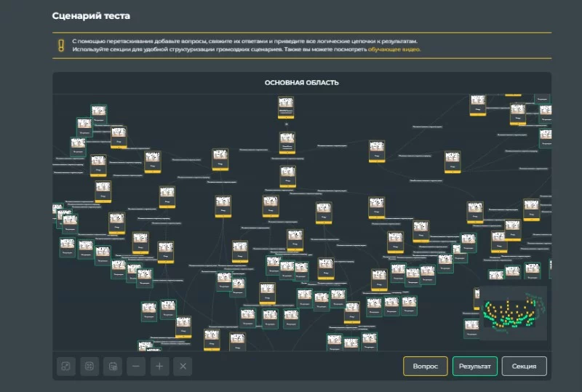Add a new question with Вопрос button

(x=426, y=367)
